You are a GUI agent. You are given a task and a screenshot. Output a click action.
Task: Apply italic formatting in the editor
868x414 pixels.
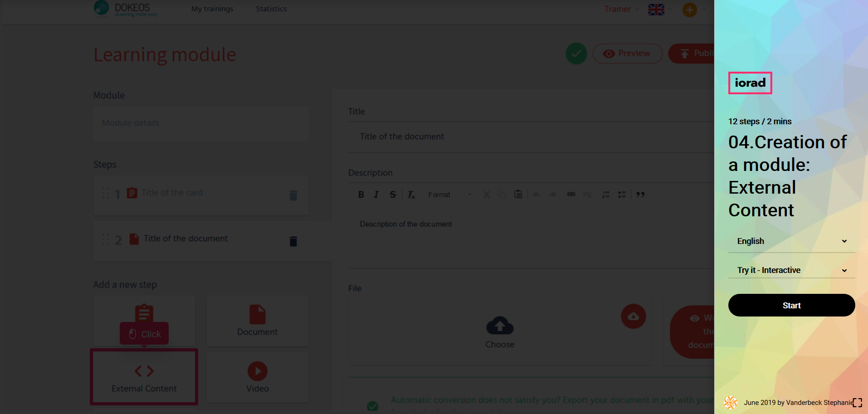pos(376,195)
